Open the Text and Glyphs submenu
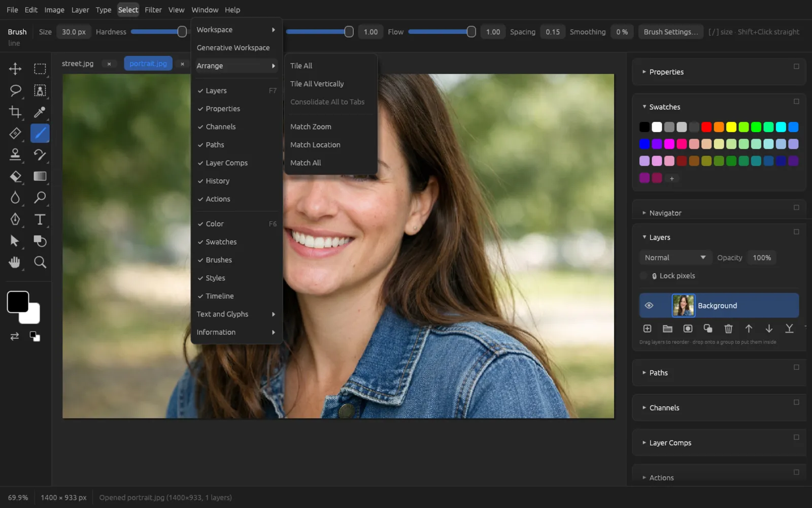Viewport: 812px width, 508px height. pyautogui.click(x=236, y=314)
